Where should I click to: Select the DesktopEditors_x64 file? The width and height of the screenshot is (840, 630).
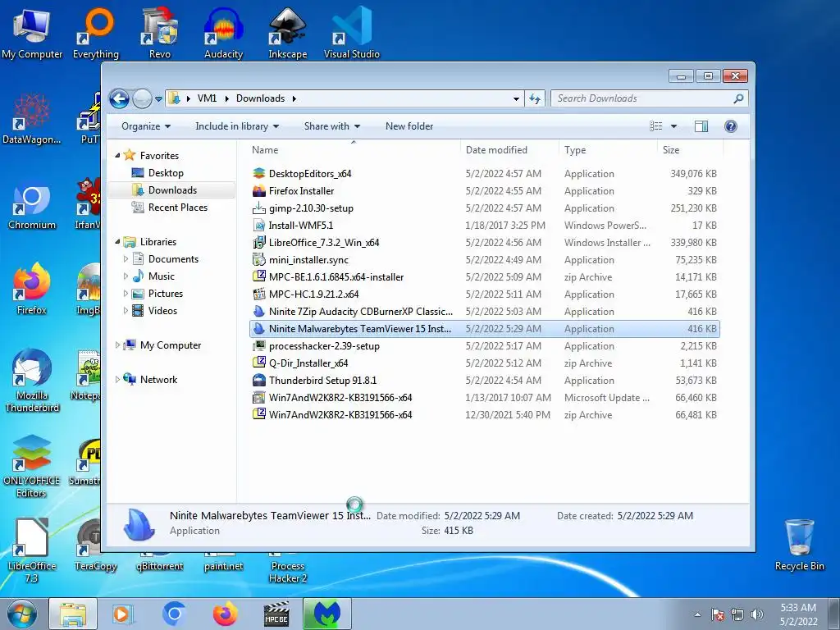pos(484,174)
